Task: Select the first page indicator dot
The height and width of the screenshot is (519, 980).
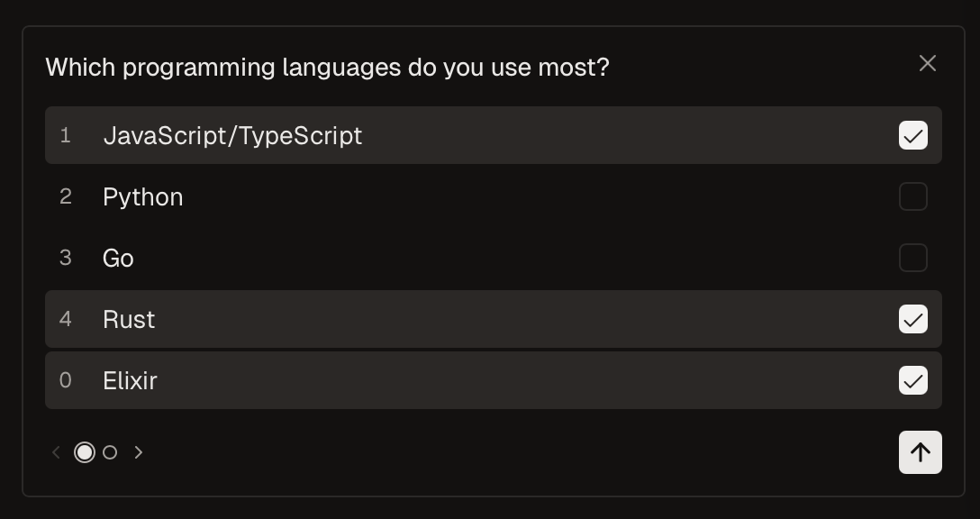Action: click(x=85, y=452)
